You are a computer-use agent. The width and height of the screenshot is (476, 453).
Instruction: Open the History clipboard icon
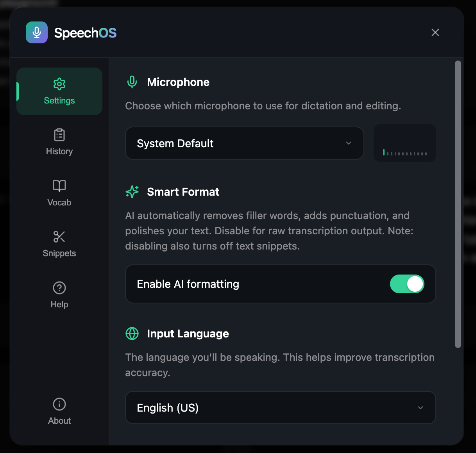point(59,135)
